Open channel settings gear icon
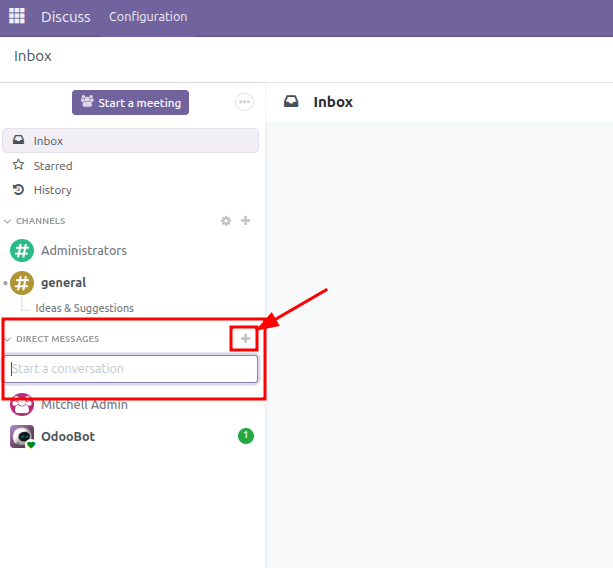This screenshot has width=613, height=568. pyautogui.click(x=226, y=221)
